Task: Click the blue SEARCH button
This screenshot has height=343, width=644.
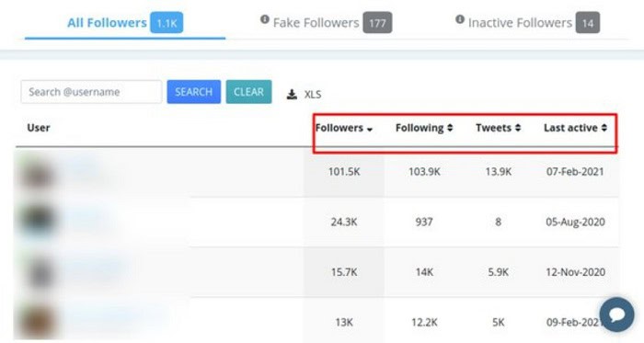Action: click(194, 91)
